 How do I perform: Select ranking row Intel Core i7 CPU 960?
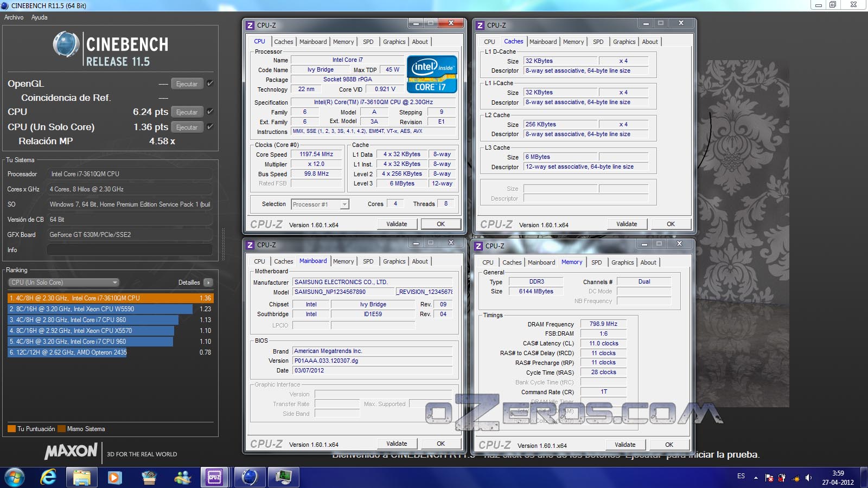[x=90, y=342]
